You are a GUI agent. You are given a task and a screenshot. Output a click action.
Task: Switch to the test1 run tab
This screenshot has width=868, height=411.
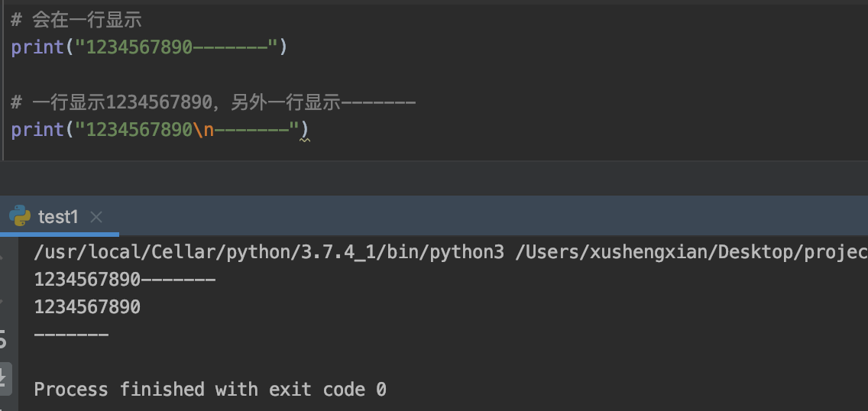click(58, 217)
